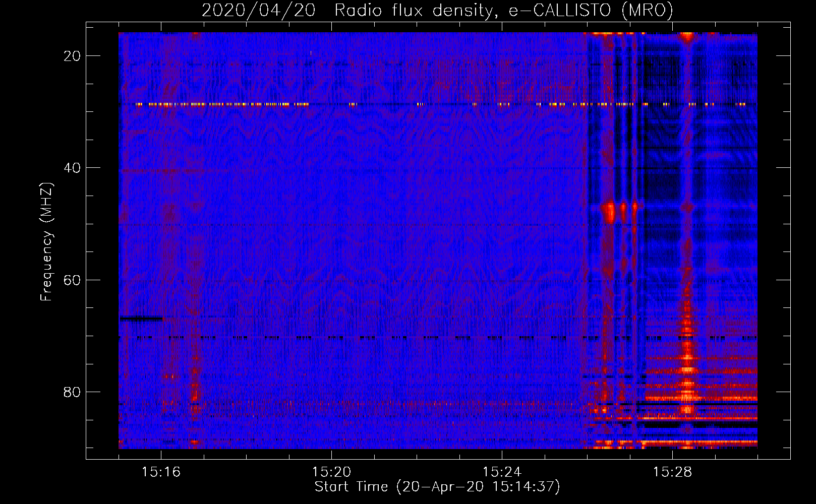Click the 15:16 time tick label
This screenshot has width=816, height=504.
pyautogui.click(x=161, y=472)
